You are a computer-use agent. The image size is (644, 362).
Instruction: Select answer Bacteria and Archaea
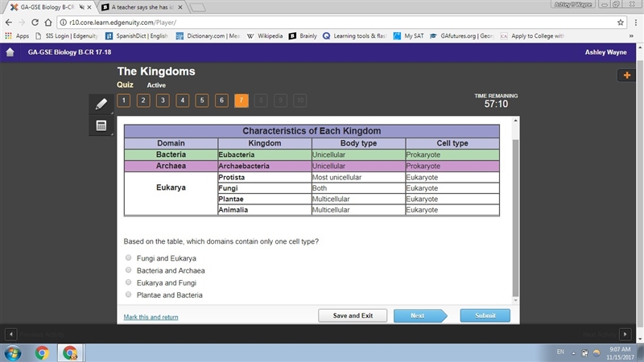click(x=129, y=270)
